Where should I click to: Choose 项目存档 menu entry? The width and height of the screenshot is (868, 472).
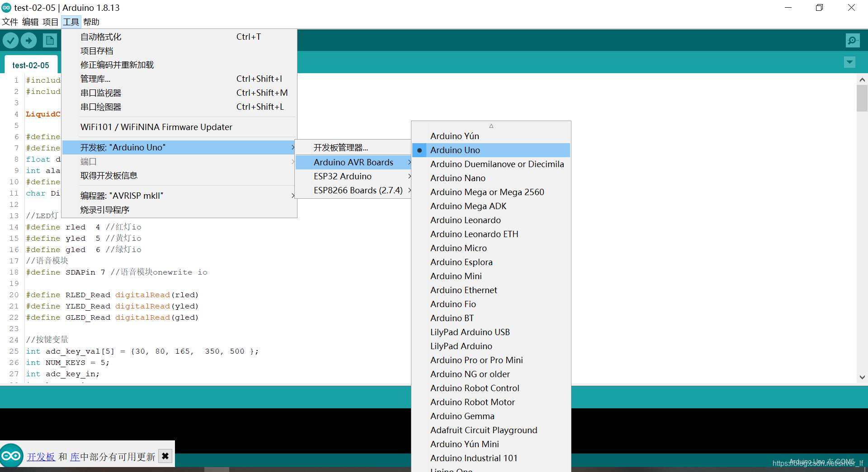(x=179, y=51)
